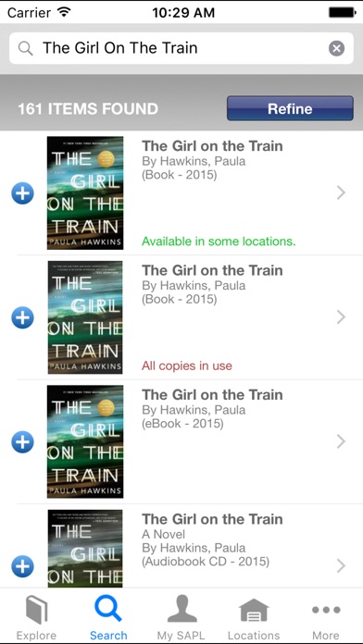Viewport: 363px width, 644px height.
Task: Open the eBook cover thumbnail
Action: pos(85,442)
